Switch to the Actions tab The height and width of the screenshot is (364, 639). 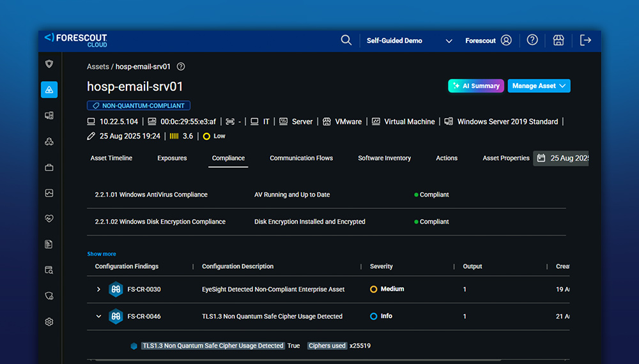point(447,158)
